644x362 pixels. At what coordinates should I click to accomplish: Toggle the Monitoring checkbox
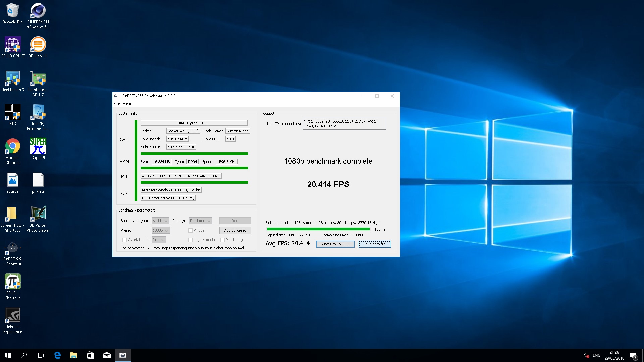tap(222, 240)
